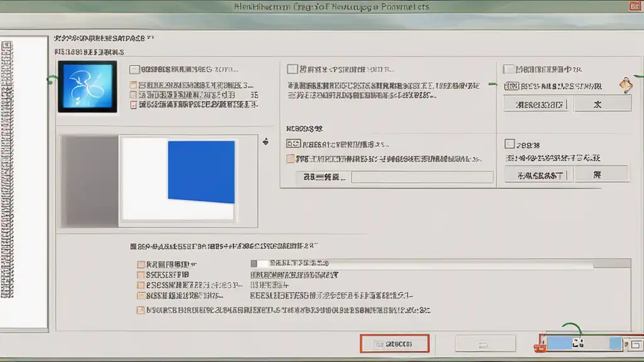Tick the checkbox labeled with digits '2 98:38'
This screenshot has height=362, width=644.
509,144
